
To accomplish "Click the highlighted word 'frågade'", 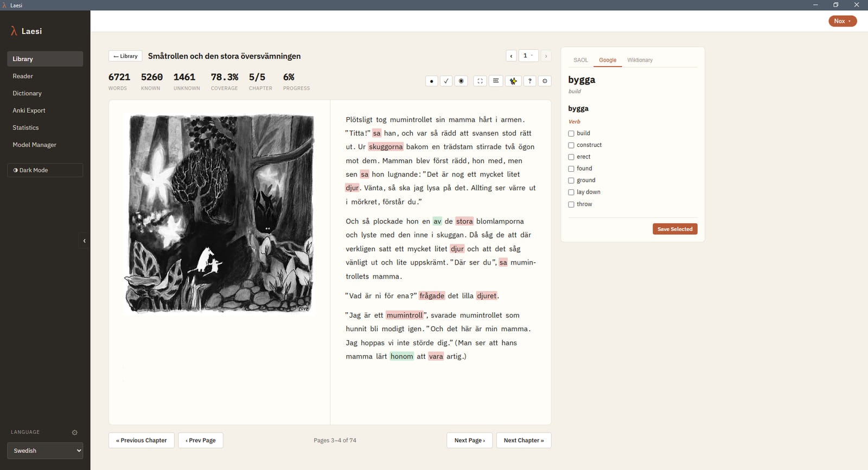I will (x=432, y=296).
